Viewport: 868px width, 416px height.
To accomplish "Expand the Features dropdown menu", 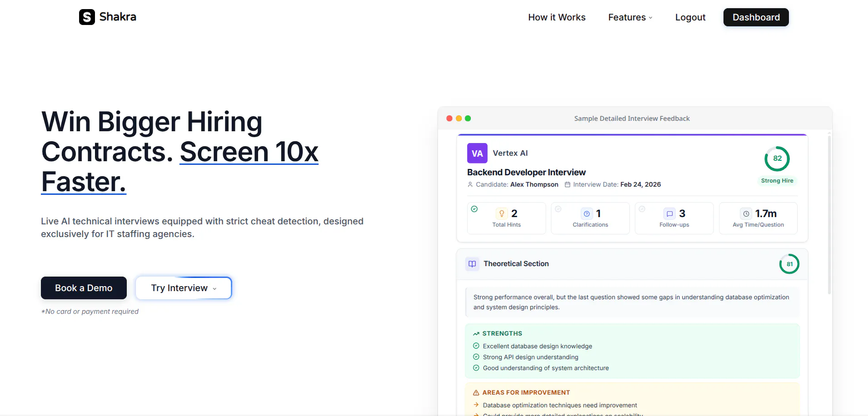I will click(630, 17).
